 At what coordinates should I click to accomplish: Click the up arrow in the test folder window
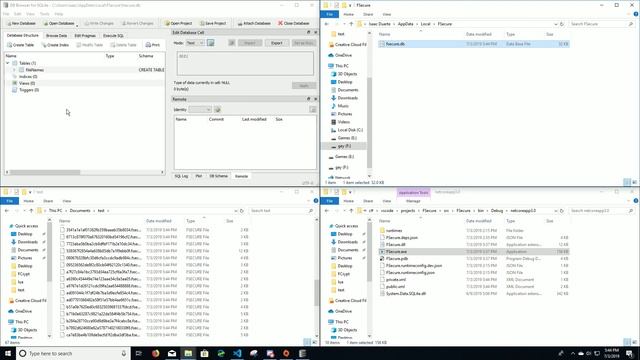coord(31,211)
